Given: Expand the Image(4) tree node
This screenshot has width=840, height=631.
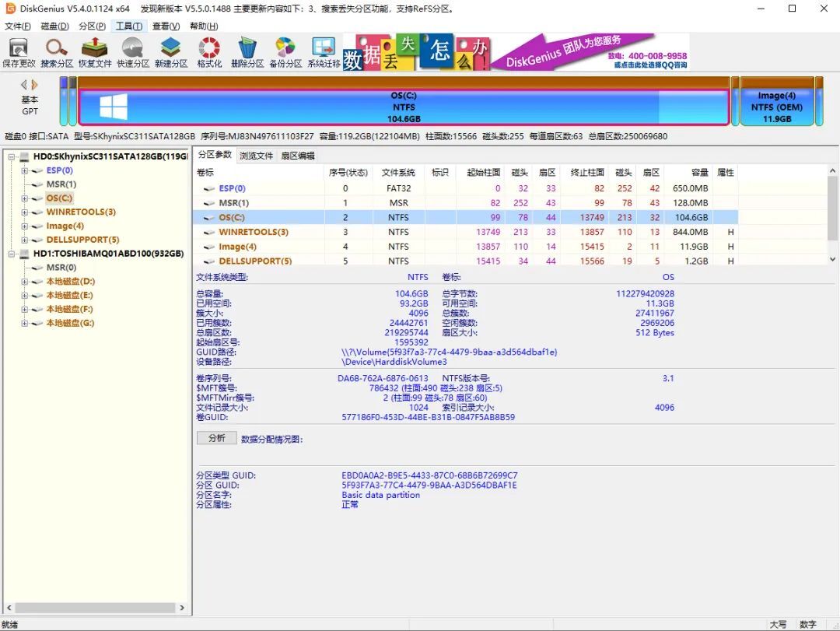Looking at the screenshot, I should pos(25,226).
